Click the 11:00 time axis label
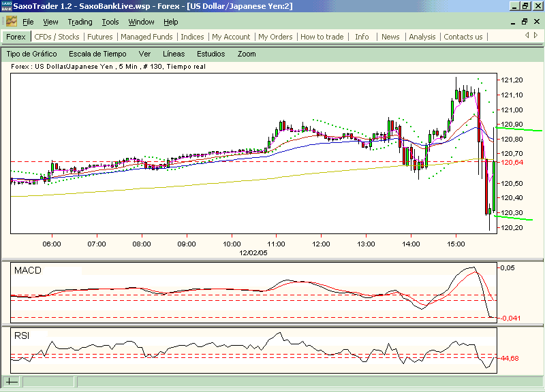The width and height of the screenshot is (545, 392). click(277, 244)
